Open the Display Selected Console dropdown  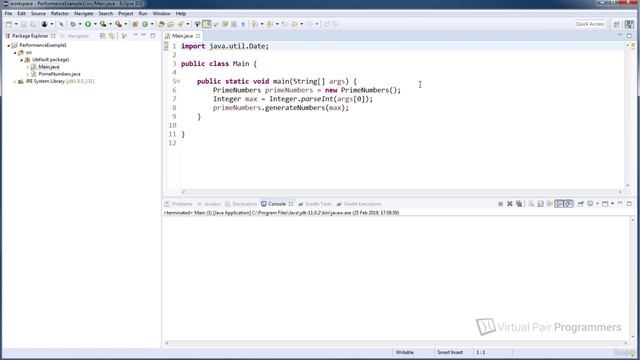coord(597,204)
